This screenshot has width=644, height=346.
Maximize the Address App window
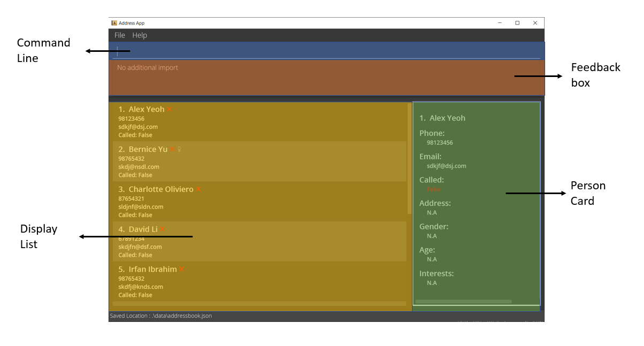pyautogui.click(x=517, y=23)
